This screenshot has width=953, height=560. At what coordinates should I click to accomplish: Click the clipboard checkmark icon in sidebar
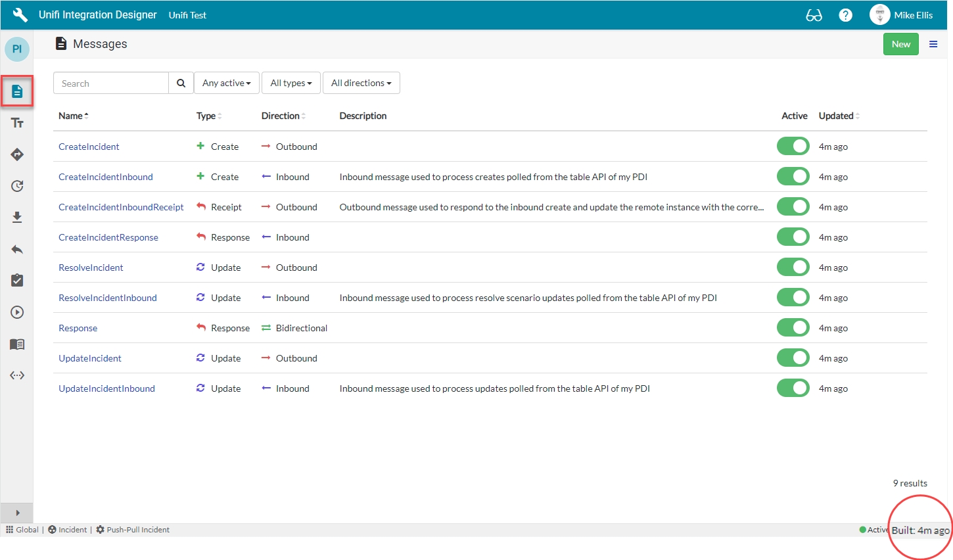pos(17,281)
